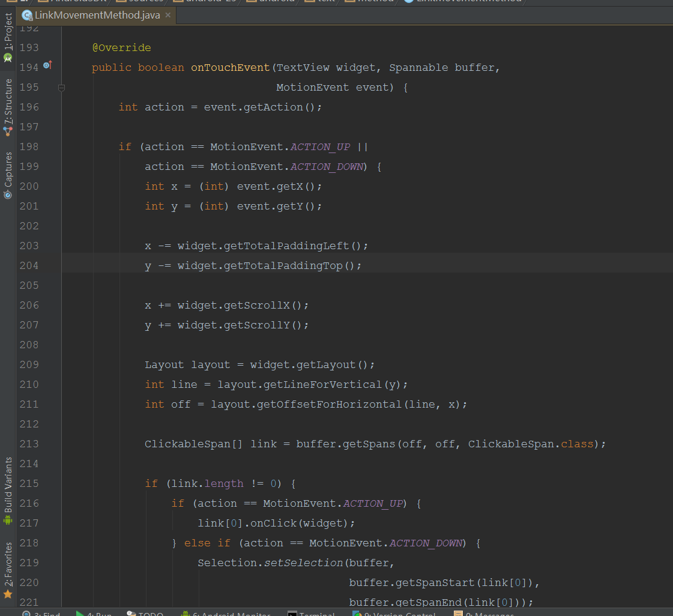Click line number 213 in the gutter
Viewport: 673px width, 616px height.
click(x=29, y=444)
